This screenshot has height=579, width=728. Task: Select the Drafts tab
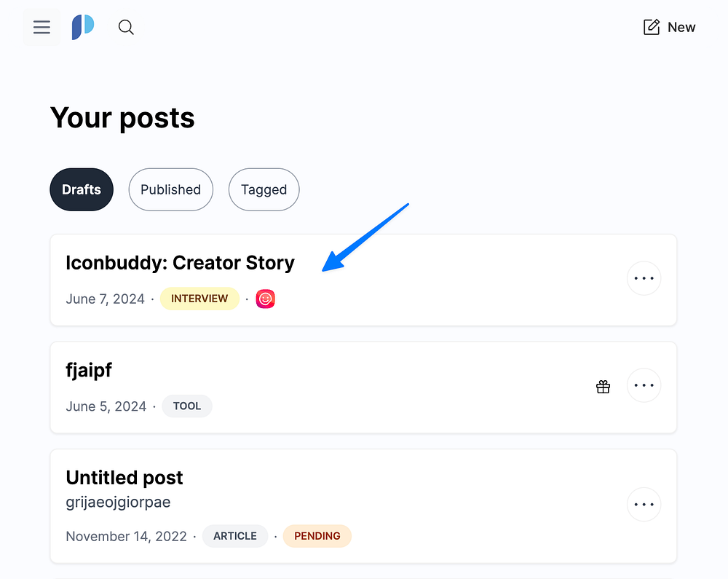pos(82,189)
